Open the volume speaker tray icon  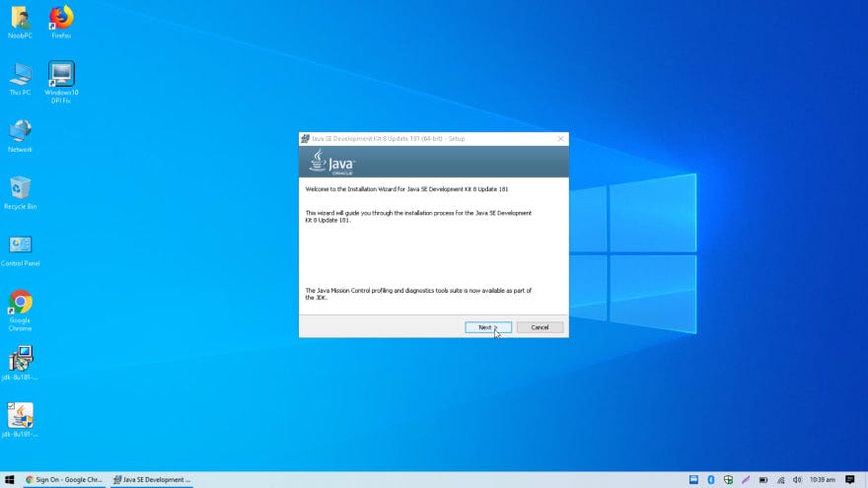tap(797, 480)
